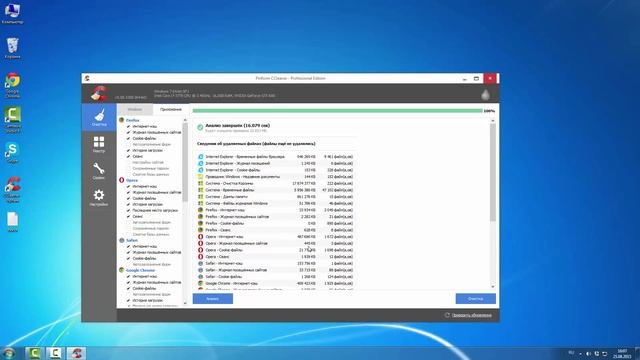The image size is (640, 360).
Task: Uncheck История загрузок under Firefox
Action: pos(128,150)
